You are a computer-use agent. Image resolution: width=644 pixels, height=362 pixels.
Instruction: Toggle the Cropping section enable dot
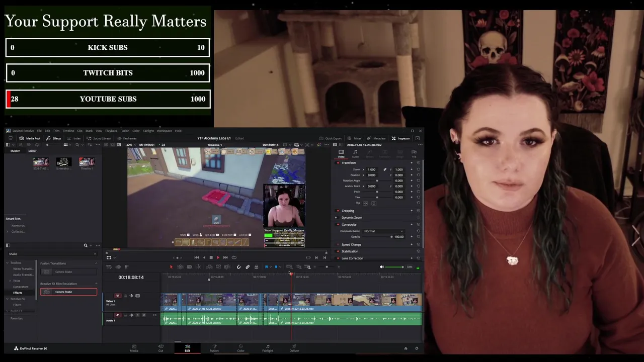pyautogui.click(x=338, y=211)
